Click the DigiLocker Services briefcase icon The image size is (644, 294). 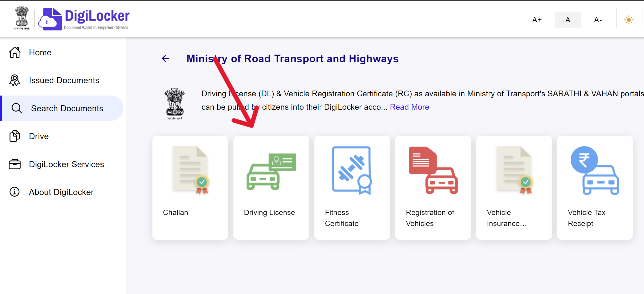pyautogui.click(x=14, y=164)
